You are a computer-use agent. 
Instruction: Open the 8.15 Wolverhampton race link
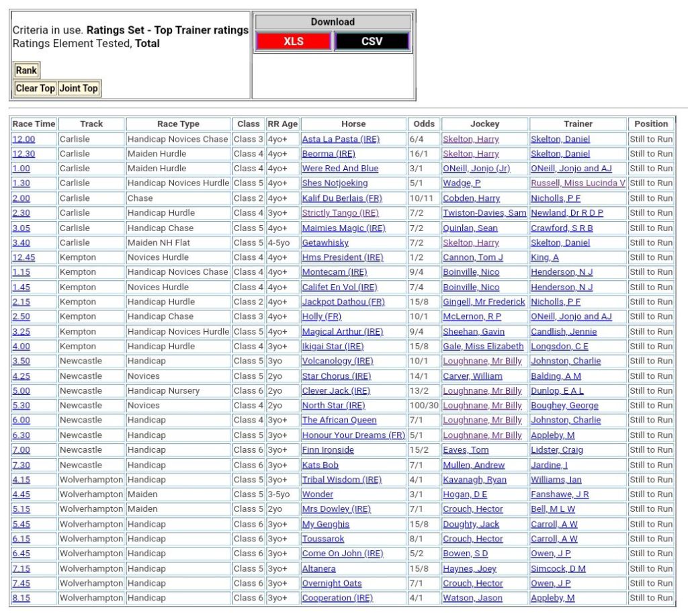tap(21, 598)
